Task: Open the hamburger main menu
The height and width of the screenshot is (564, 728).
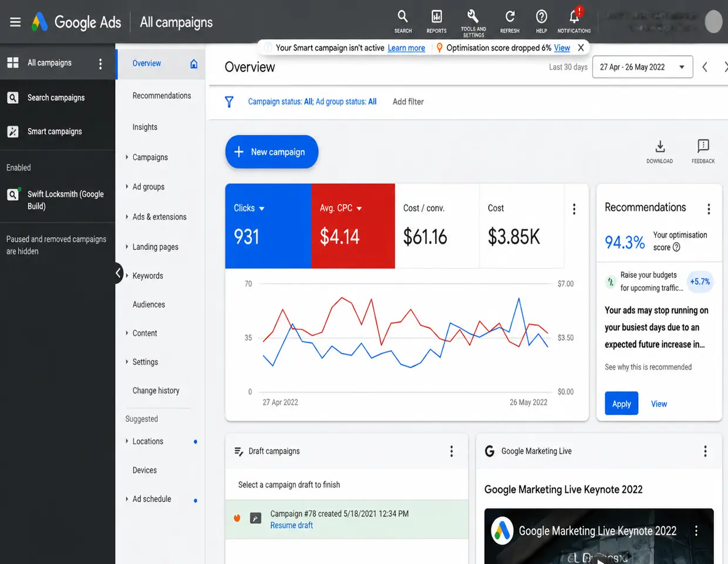Action: coord(15,22)
